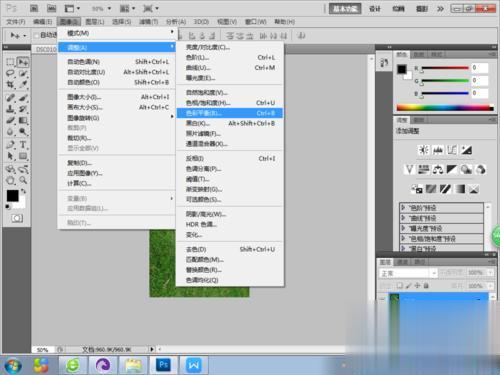Add a Levels adjustment from Adjustments panel

(438, 150)
